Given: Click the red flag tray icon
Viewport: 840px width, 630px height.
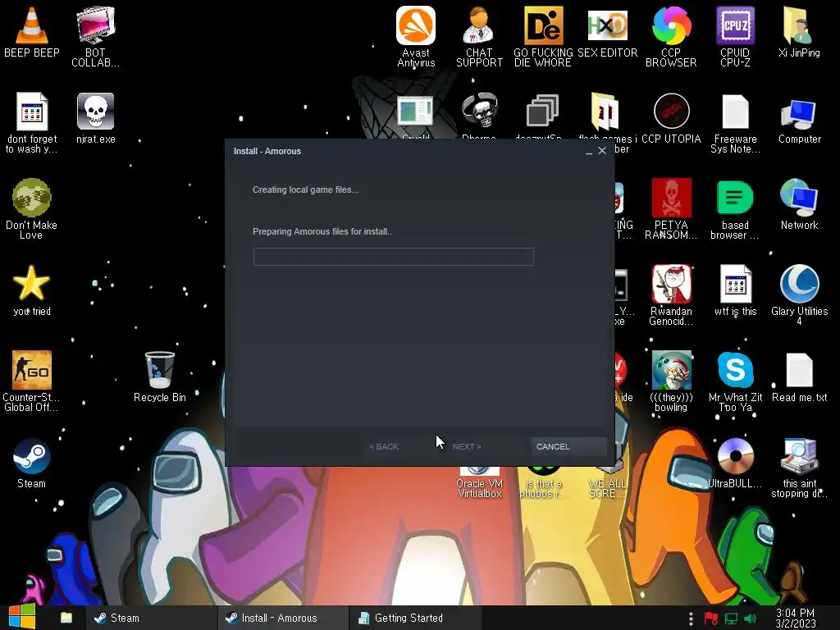Looking at the screenshot, I should click(x=711, y=619).
